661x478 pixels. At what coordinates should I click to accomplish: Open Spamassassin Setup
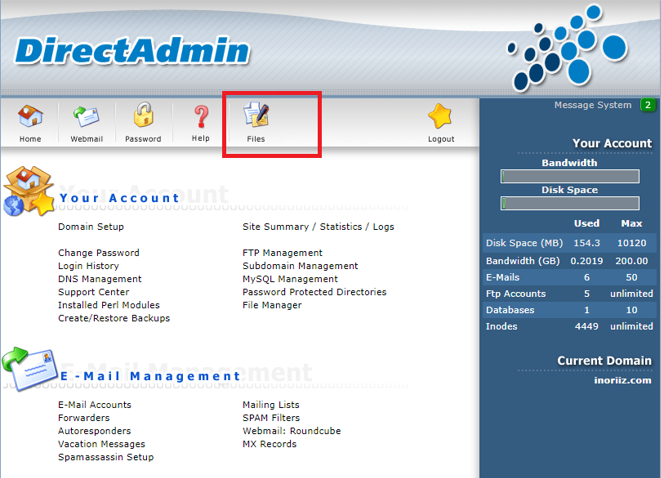[x=106, y=457]
